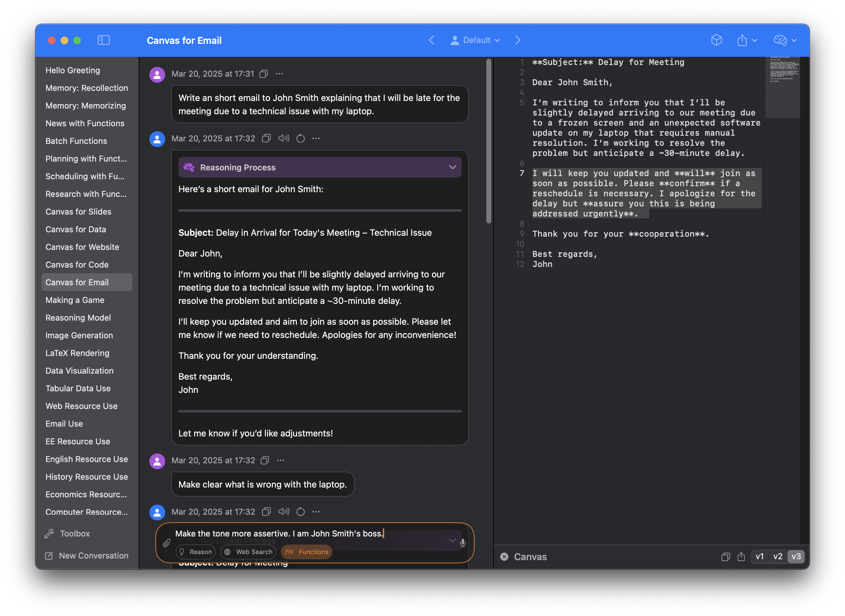The image size is (845, 616).
Task: Open the Reasoning Model conversation
Action: click(x=87, y=318)
